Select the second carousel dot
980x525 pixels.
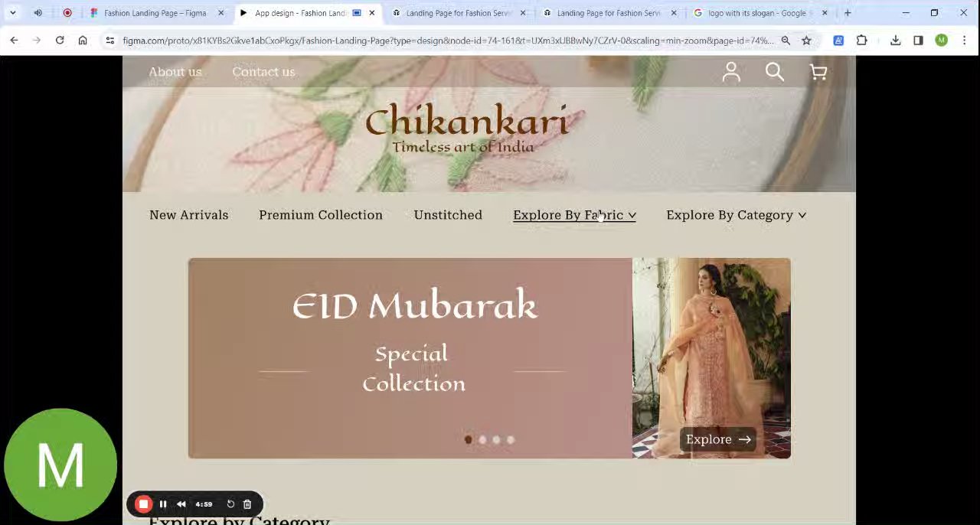pyautogui.click(x=482, y=439)
